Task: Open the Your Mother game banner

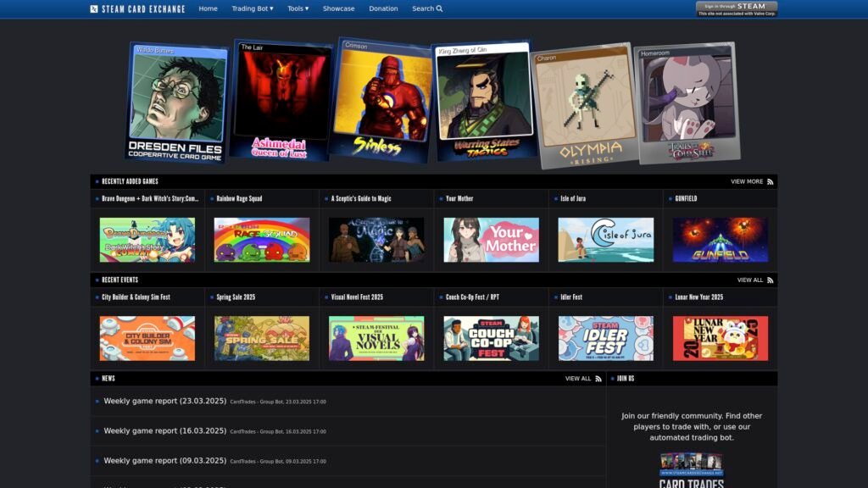Action: click(491, 240)
